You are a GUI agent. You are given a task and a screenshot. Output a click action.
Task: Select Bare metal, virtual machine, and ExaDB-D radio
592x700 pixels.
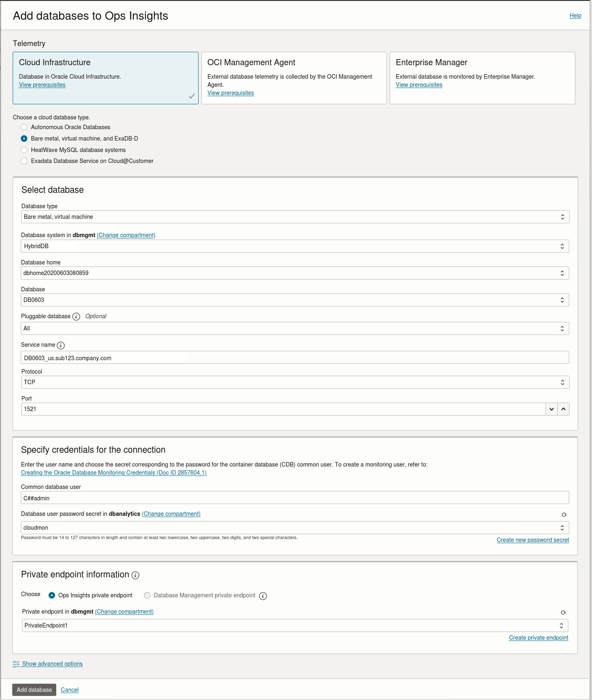[24, 139]
